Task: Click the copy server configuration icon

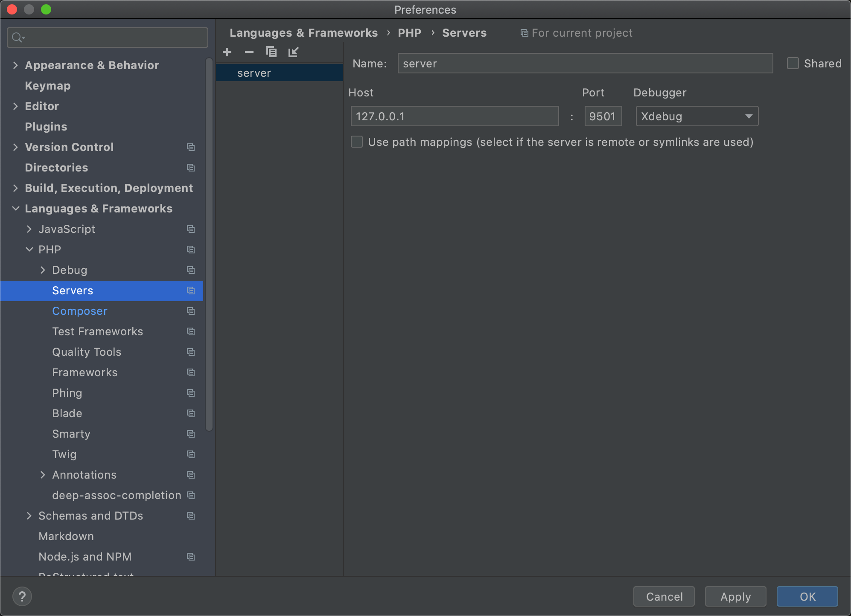Action: click(x=271, y=52)
